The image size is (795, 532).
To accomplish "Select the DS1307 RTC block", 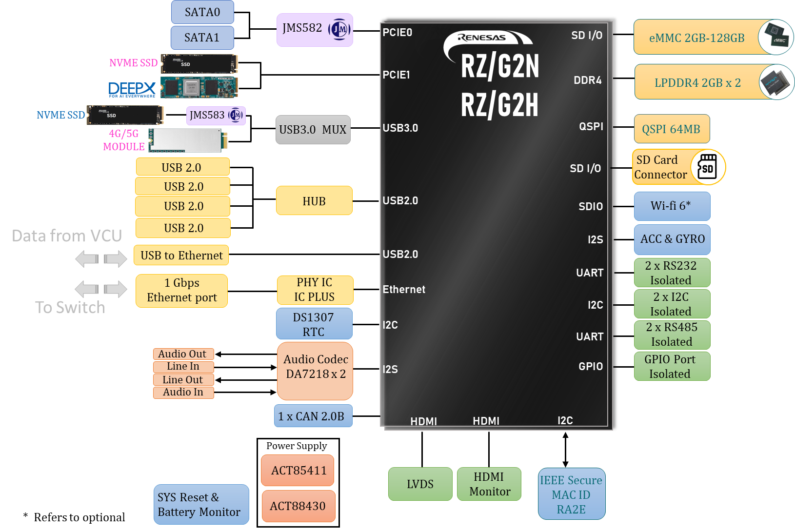I will tap(314, 324).
